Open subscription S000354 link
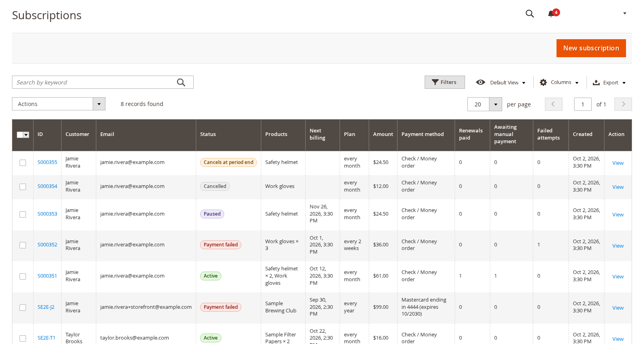This screenshot has width=644, height=344. pos(47,186)
